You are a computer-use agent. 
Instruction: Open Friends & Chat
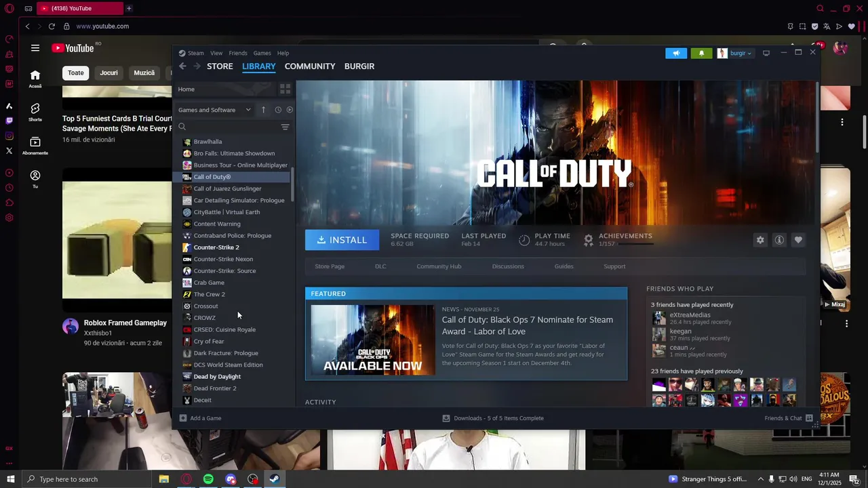[788, 418]
